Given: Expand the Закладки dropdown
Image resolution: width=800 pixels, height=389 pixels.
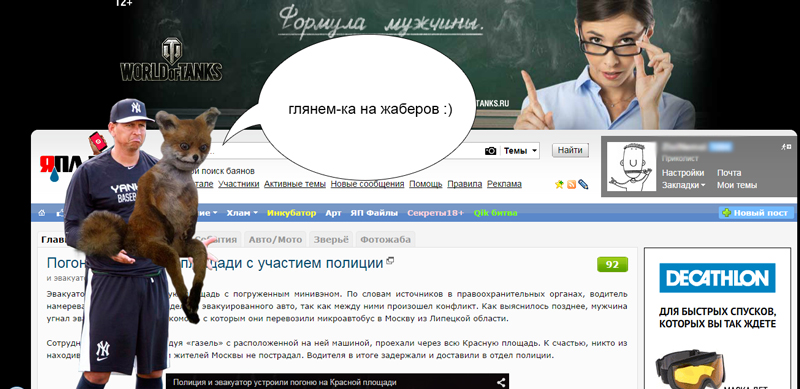Looking at the screenshot, I should (x=683, y=185).
